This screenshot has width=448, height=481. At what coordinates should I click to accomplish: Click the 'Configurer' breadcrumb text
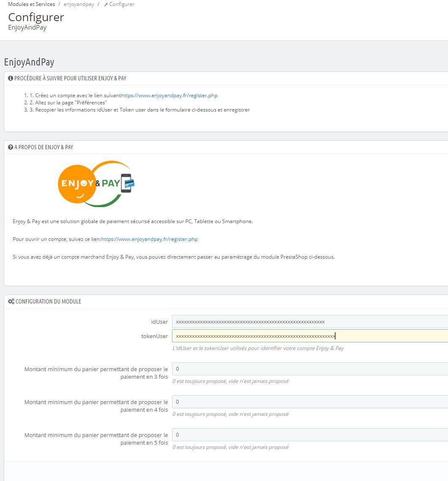click(x=122, y=4)
